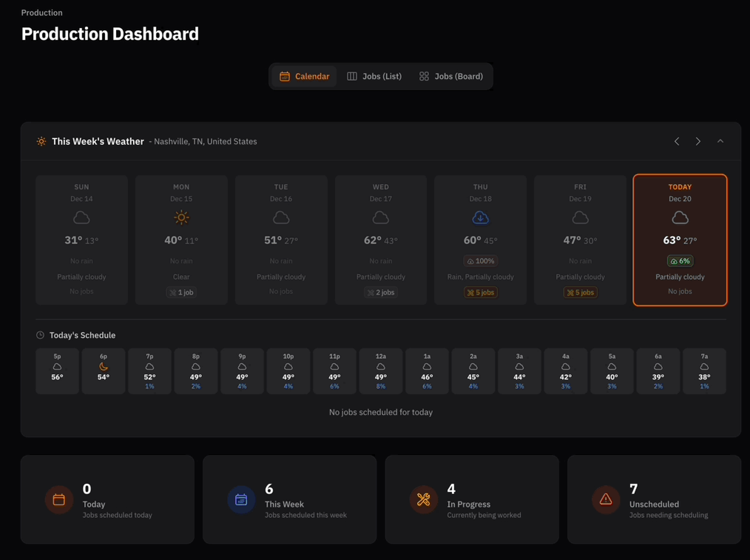
Task: Click the Calendar view icon
Action: click(285, 76)
